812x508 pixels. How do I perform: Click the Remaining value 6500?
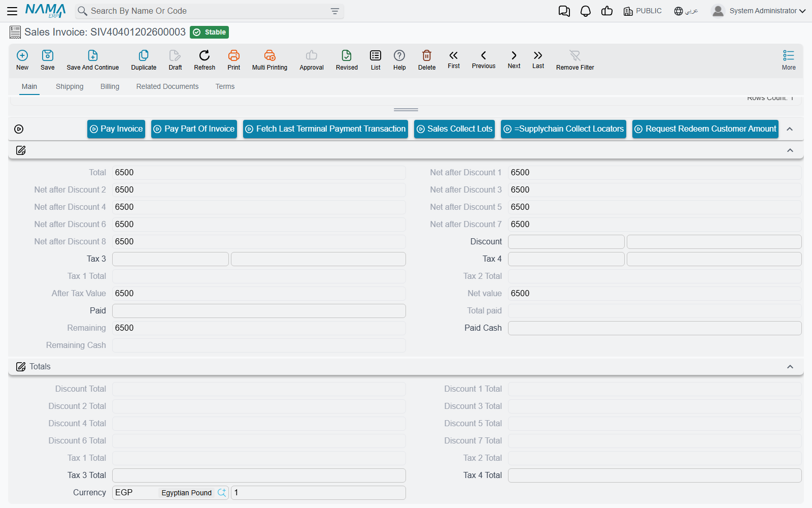point(259,328)
